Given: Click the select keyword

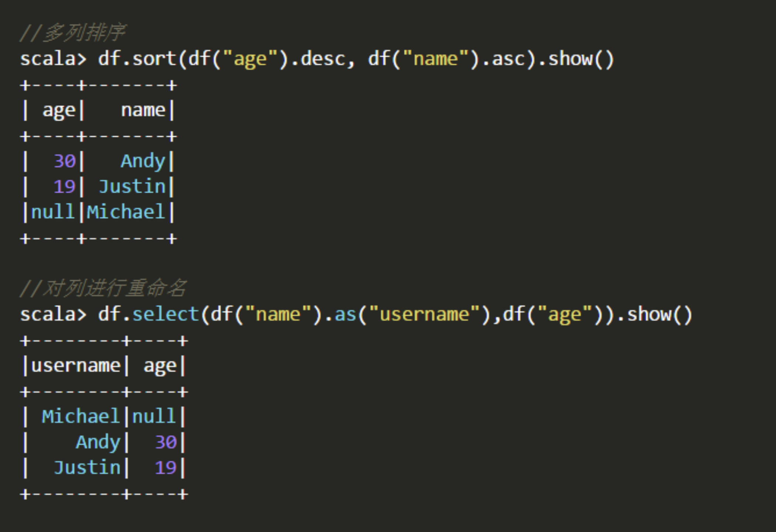Looking at the screenshot, I should 166,314.
